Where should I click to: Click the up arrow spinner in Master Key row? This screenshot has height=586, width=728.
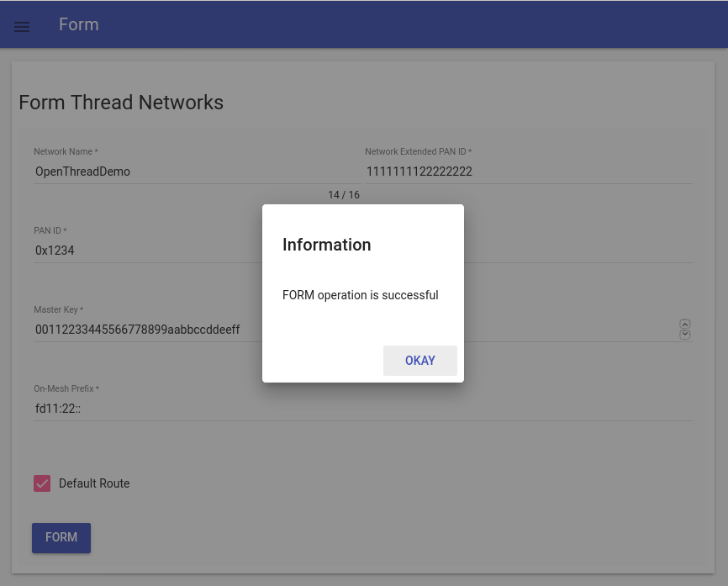[685, 324]
